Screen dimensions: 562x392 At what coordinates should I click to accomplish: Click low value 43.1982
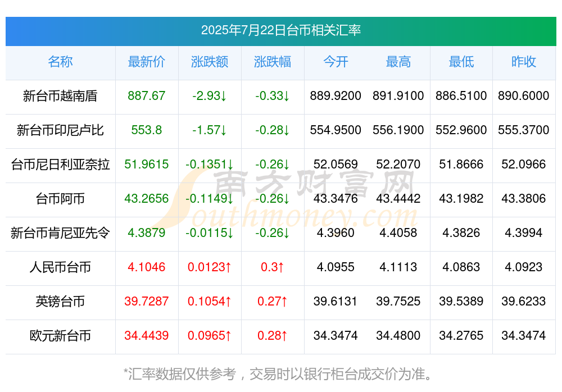pyautogui.click(x=461, y=198)
